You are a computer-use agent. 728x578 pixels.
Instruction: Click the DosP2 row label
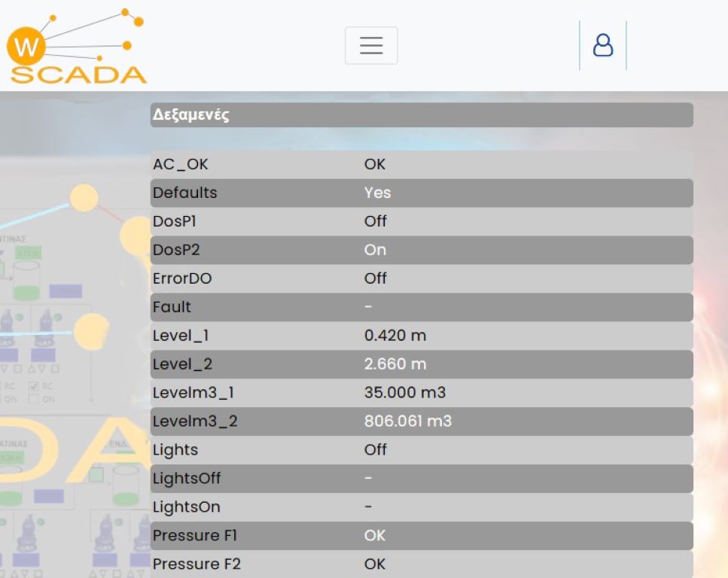pos(176,250)
